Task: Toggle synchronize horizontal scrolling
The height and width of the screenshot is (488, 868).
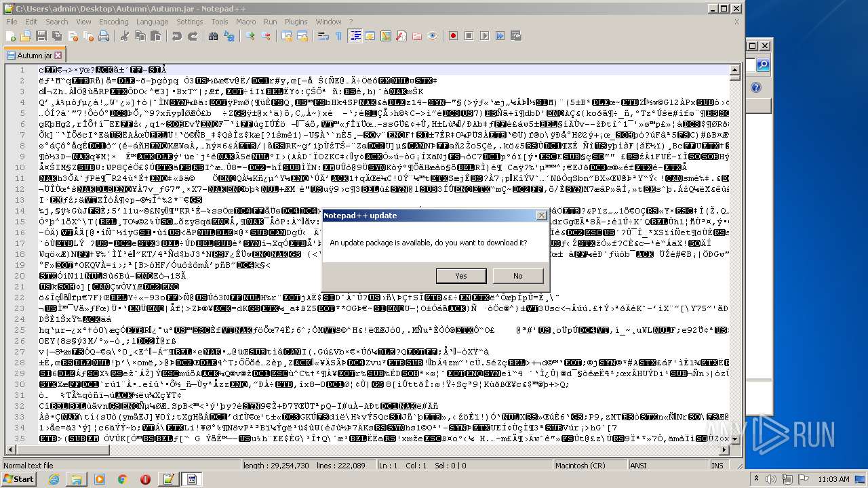Action: pyautogui.click(x=302, y=35)
